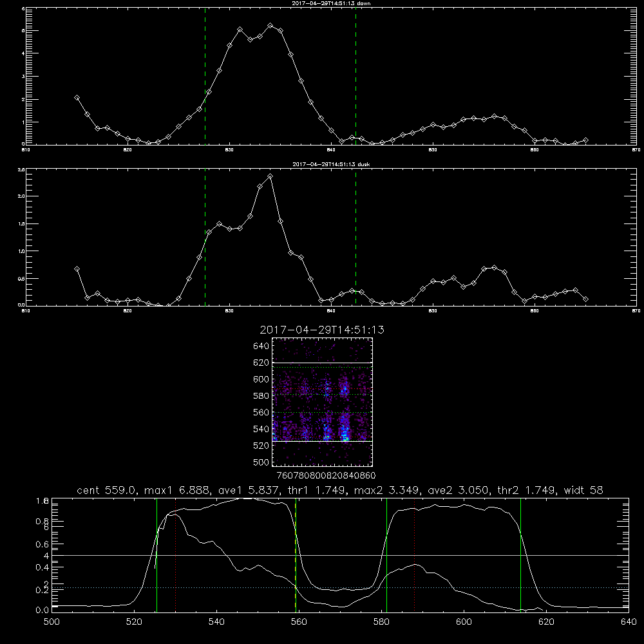Viewport: 644px width, 644px height.
Task: Click right green dashed line in dusk plot
Action: pyautogui.click(x=355, y=237)
